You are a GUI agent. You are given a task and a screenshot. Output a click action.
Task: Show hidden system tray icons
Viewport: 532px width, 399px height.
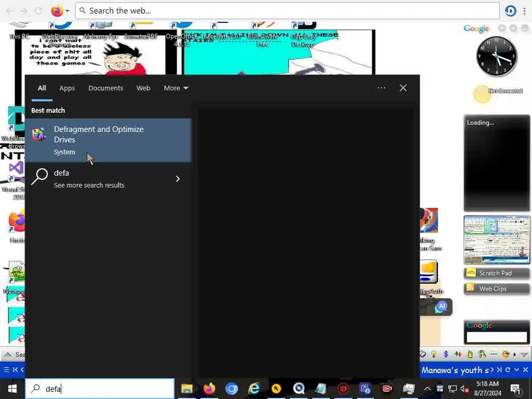click(428, 389)
